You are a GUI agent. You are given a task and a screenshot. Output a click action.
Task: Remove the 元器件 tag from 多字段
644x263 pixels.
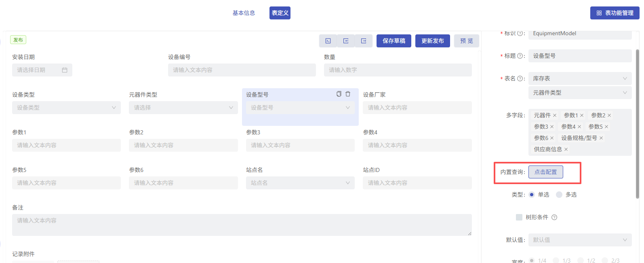[555, 115]
